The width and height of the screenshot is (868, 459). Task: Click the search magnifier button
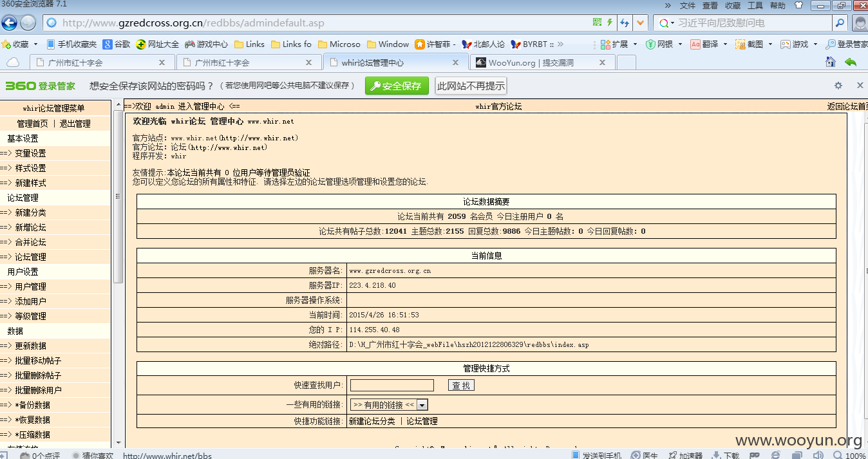[x=839, y=23]
